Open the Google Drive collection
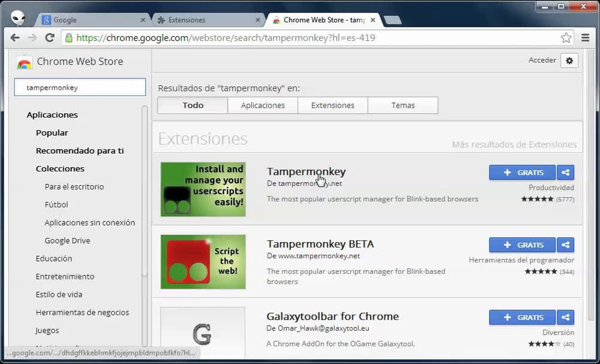Image resolution: width=600 pixels, height=364 pixels. [67, 241]
